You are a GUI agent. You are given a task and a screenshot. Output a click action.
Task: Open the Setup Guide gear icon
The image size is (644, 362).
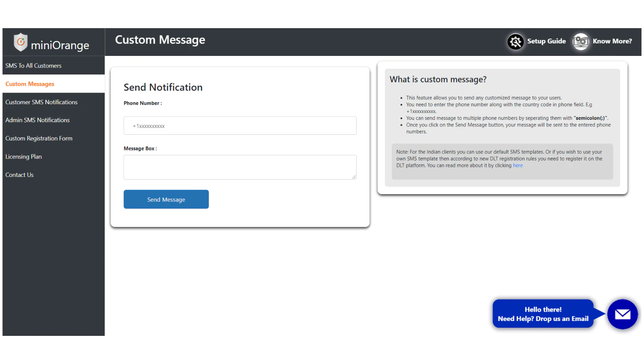point(515,41)
